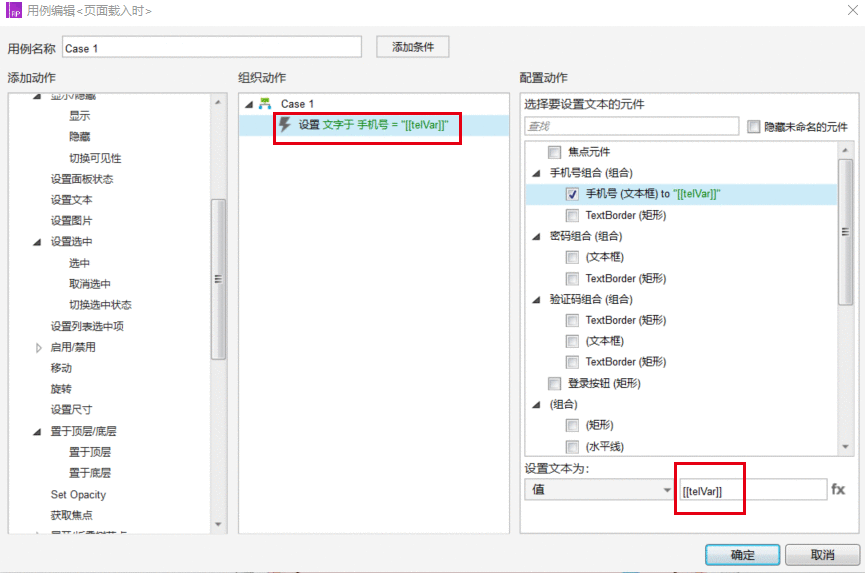Image resolution: width=865 pixels, height=573 pixels.
Task: Select the 旋转 action
Action: point(61,389)
